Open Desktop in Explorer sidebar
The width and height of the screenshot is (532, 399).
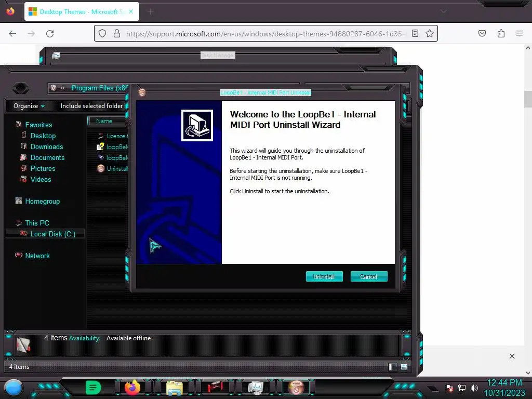tap(43, 136)
